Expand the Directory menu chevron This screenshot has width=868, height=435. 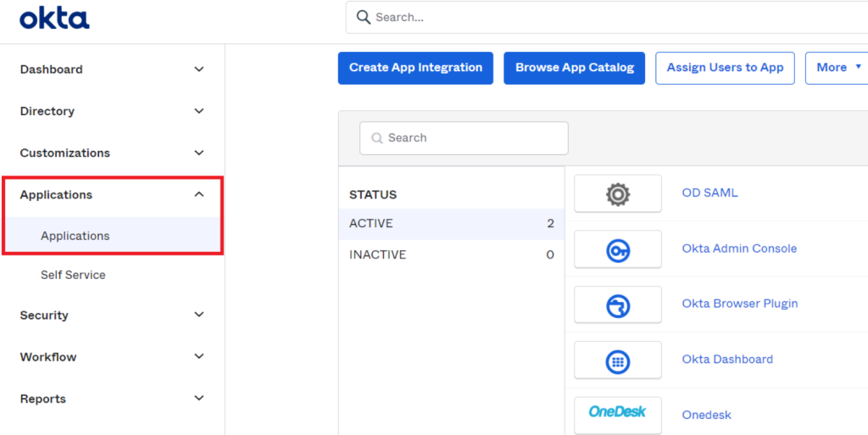pos(199,111)
